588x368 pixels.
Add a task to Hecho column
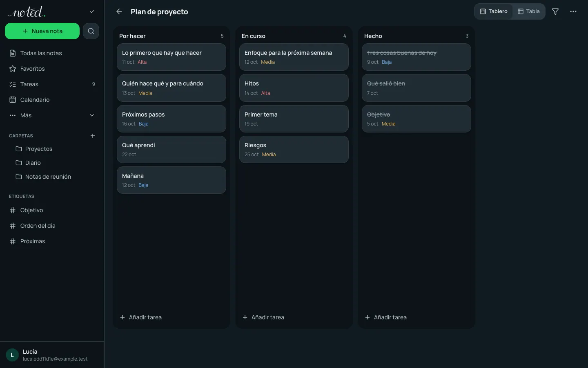tap(416, 317)
